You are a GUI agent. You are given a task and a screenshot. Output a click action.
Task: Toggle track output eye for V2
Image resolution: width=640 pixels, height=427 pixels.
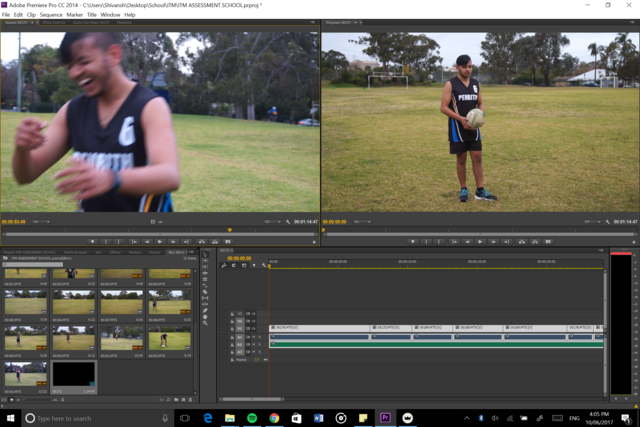click(x=253, y=321)
